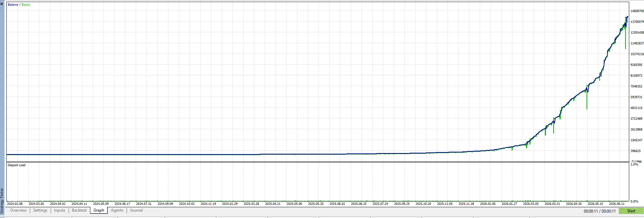Click the 2025.11.05 date label
Image resolution: width=644 pixels, height=218 pixels.
[445, 204]
